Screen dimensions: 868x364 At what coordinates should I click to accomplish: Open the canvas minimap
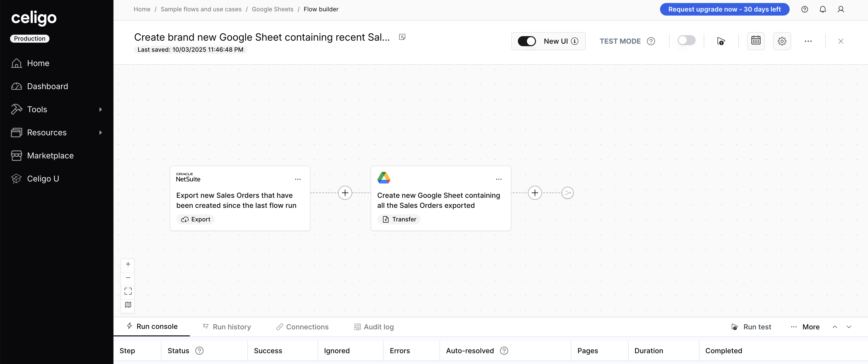(128, 305)
